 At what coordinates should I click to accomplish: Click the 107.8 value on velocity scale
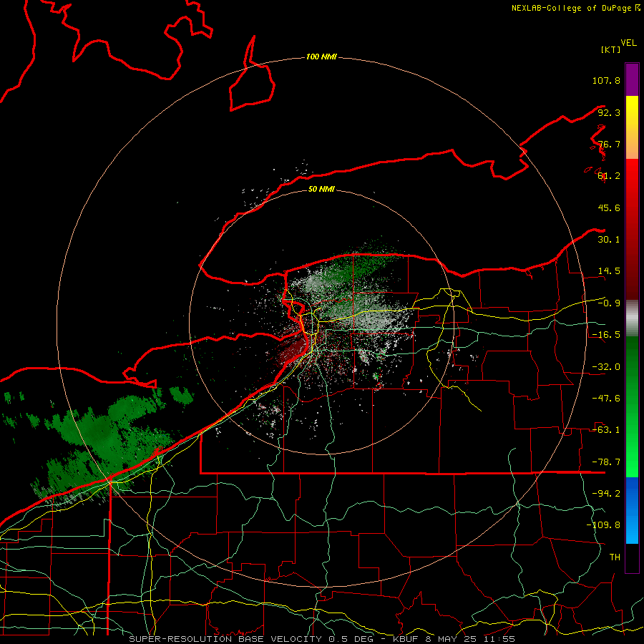(606, 80)
